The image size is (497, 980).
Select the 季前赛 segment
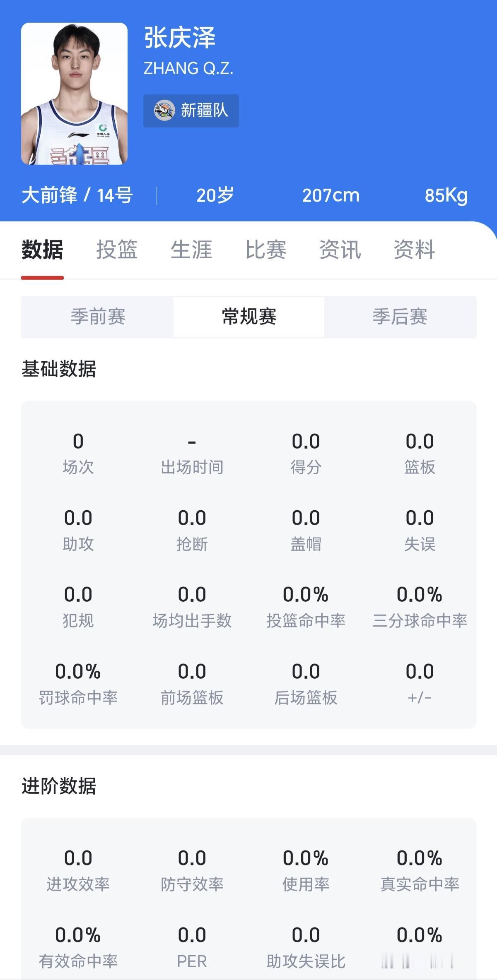(98, 317)
